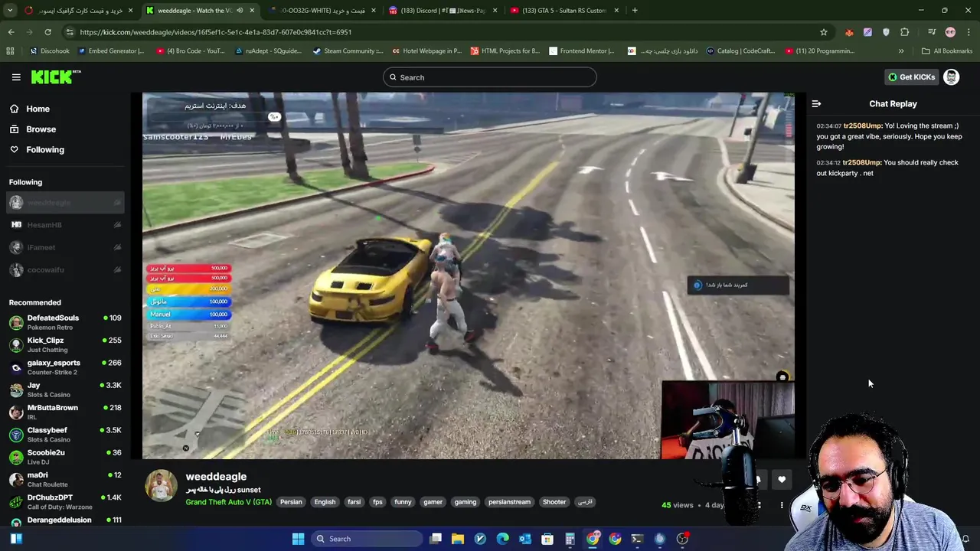Viewport: 980px width, 551px height.
Task: Click the Get KICKs button
Action: click(x=911, y=77)
